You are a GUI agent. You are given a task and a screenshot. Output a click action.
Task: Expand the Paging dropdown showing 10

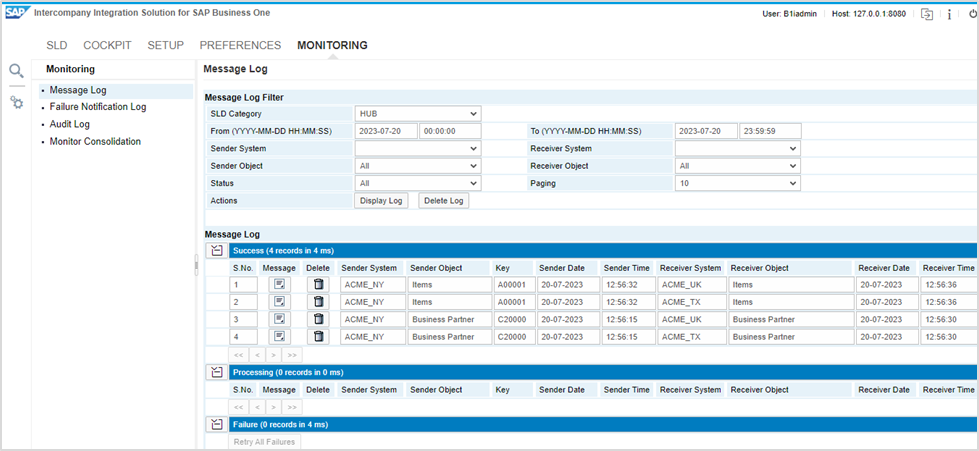click(738, 184)
